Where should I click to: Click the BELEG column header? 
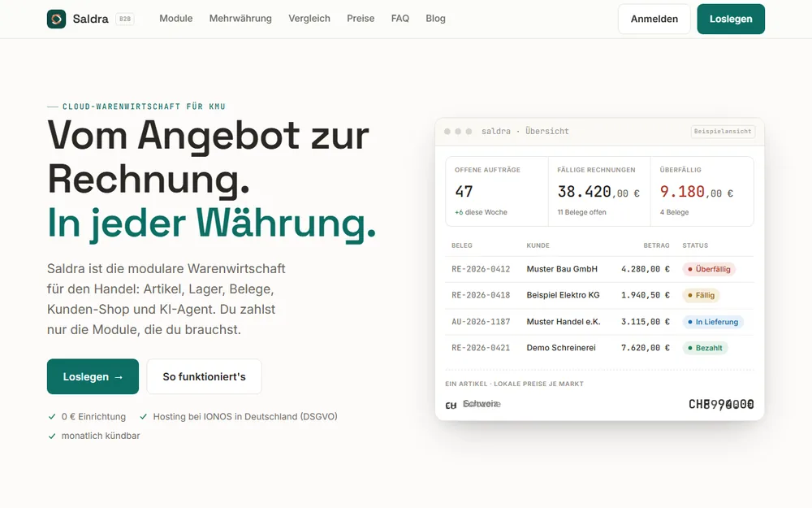click(x=462, y=245)
